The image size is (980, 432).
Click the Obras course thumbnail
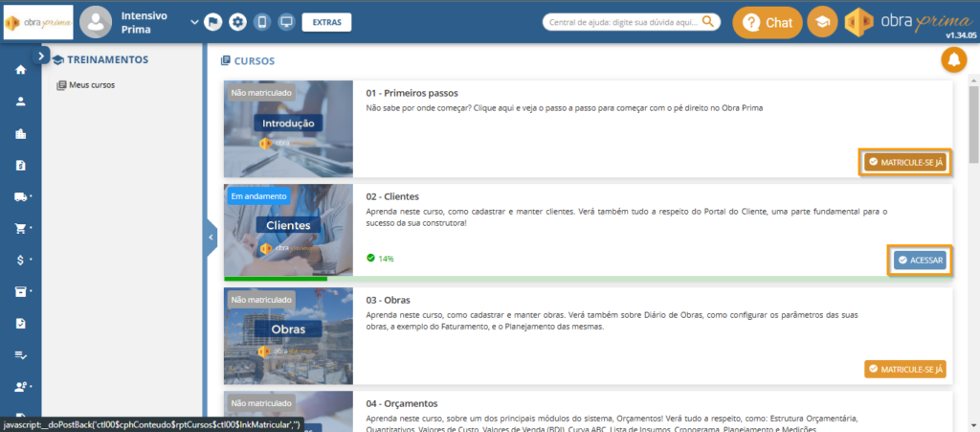pos(289,335)
